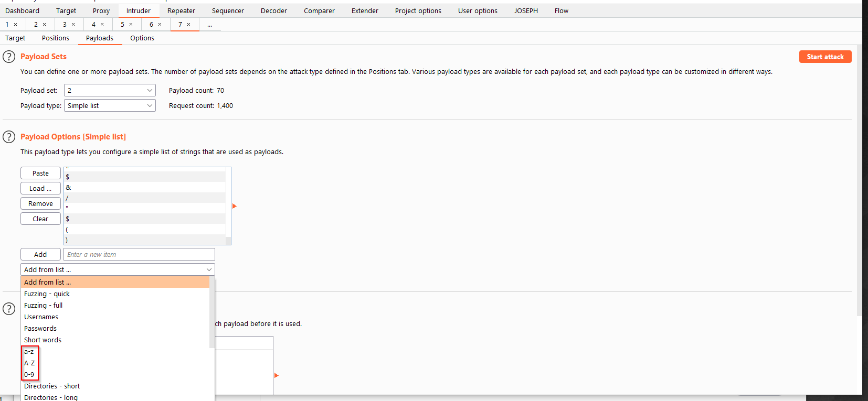Open the Decoder tab
This screenshot has width=868, height=401.
click(274, 11)
